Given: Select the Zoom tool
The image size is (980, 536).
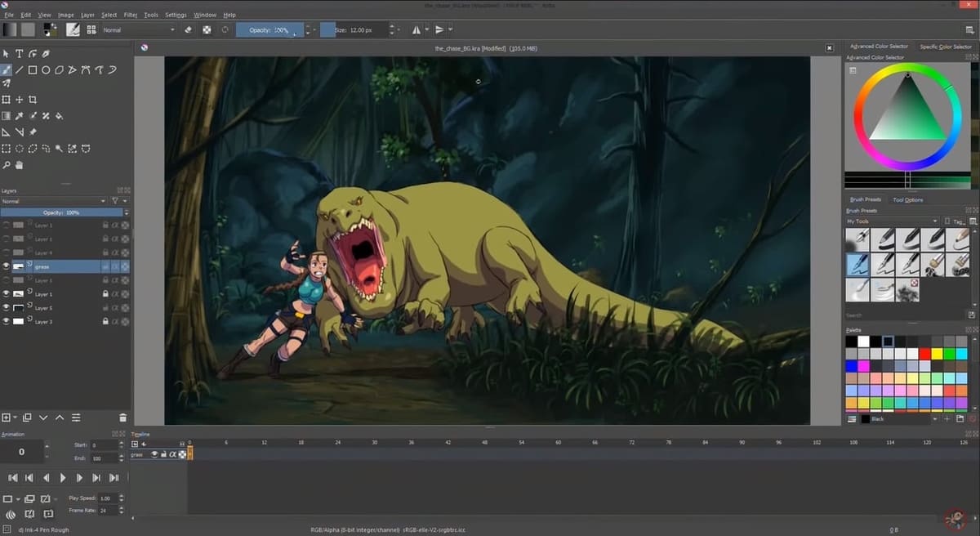Looking at the screenshot, I should tap(7, 164).
